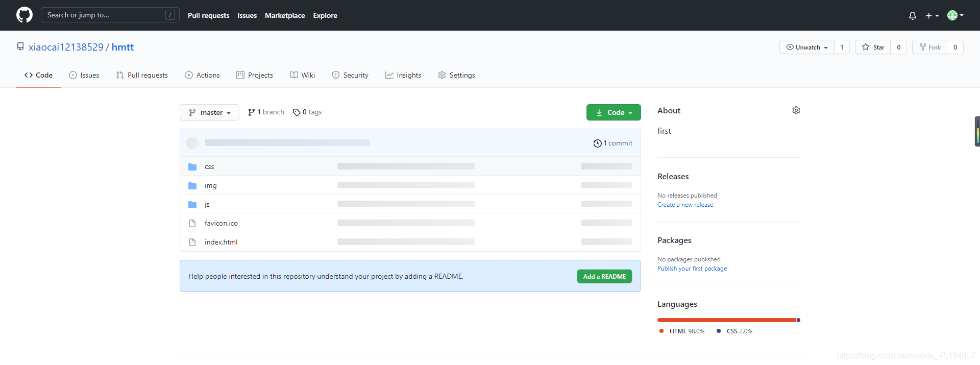The width and height of the screenshot is (980, 365).
Task: Open Marketplace in top navigation
Action: tap(285, 15)
